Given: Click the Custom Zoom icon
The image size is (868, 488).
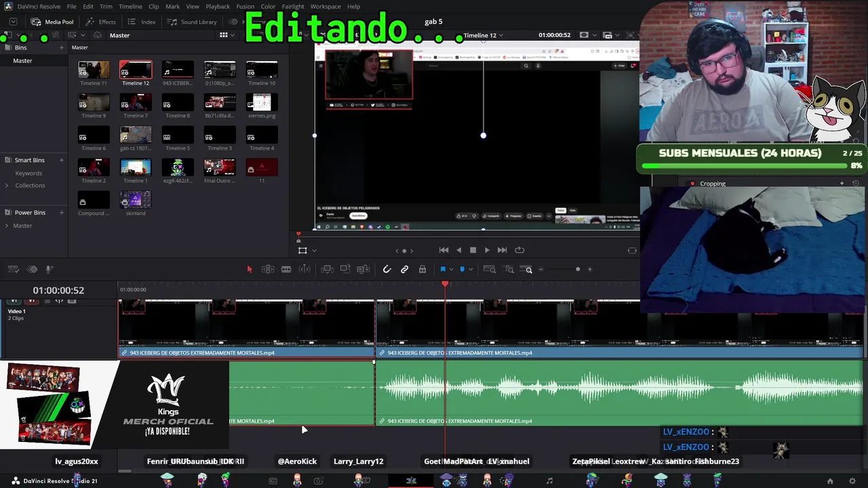Looking at the screenshot, I should [x=524, y=270].
